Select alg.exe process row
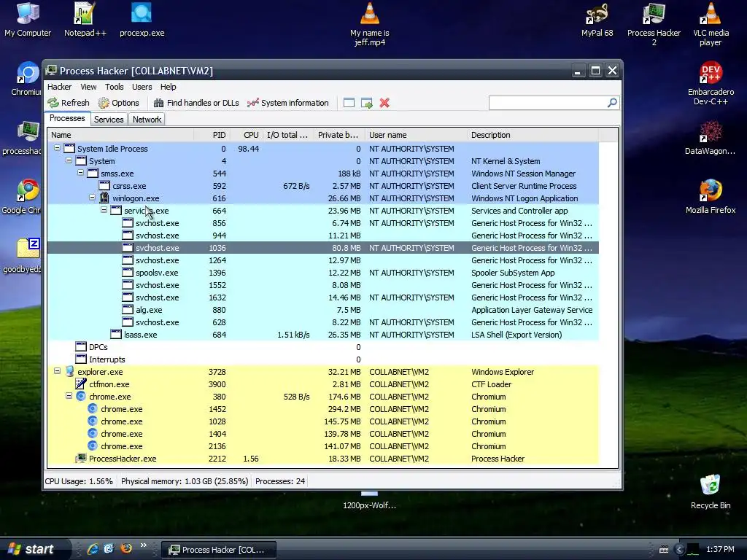 (323, 310)
